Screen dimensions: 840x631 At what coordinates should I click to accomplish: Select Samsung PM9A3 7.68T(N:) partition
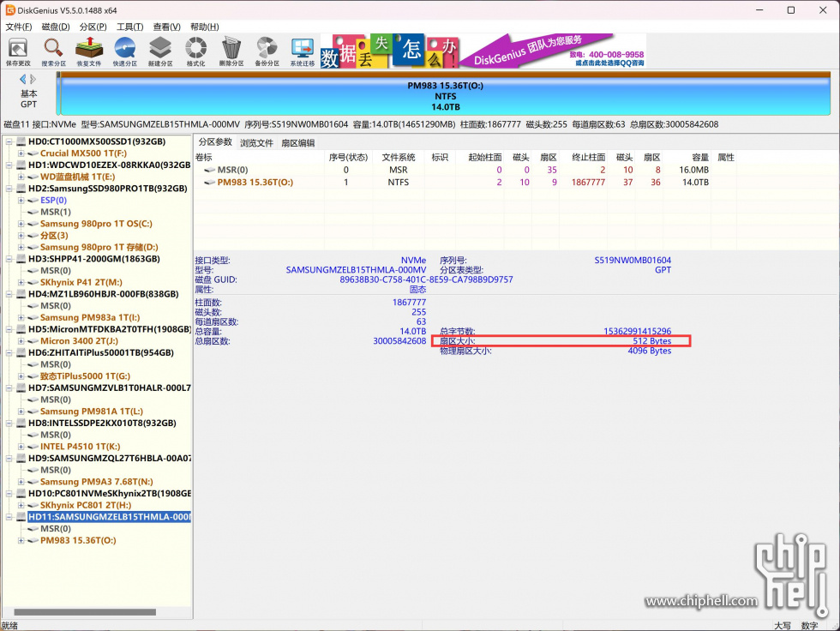coord(96,482)
